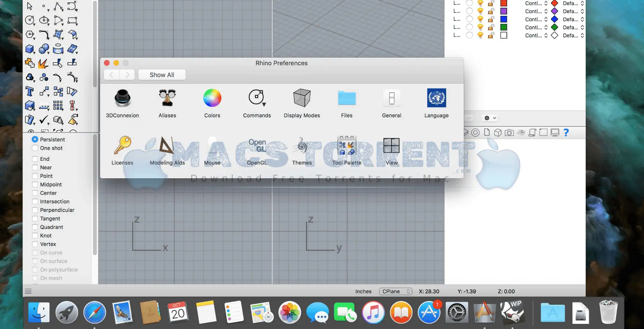Screen dimensions: 644x329
Task: Toggle light bulb visibility of red layer
Action: tap(481, 3)
